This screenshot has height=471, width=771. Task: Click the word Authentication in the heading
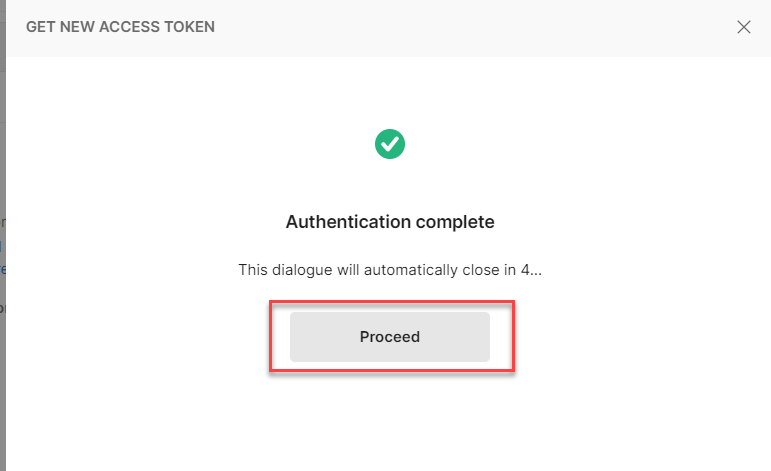pyautogui.click(x=347, y=222)
